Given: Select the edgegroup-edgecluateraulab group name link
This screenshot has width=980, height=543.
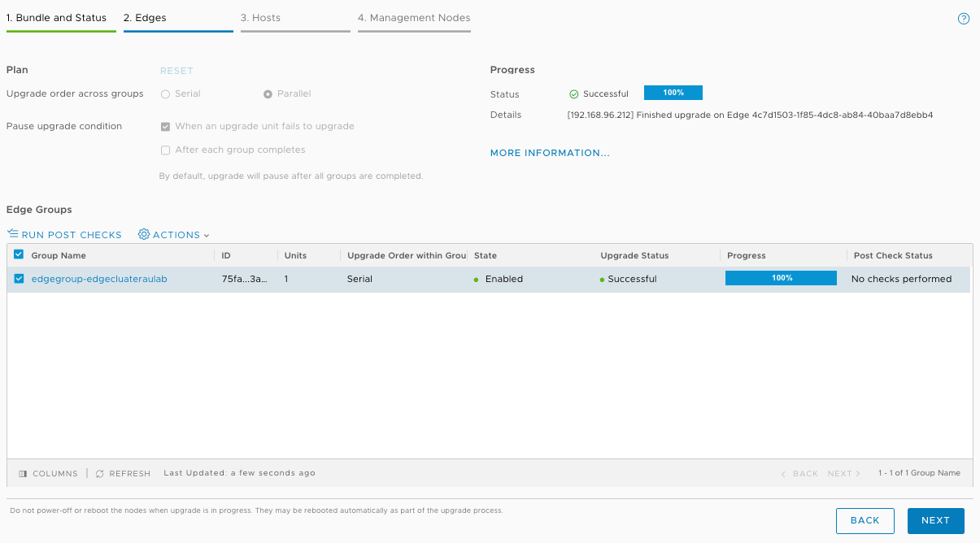Looking at the screenshot, I should [99, 279].
